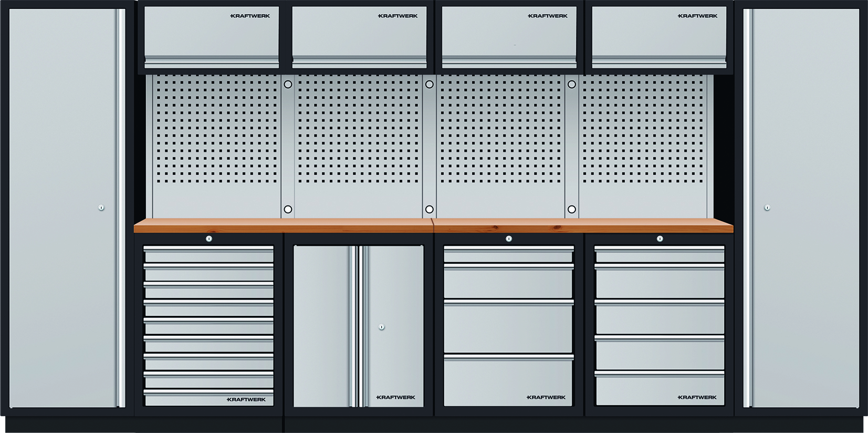Click the third upper wall cabinet's handle rail

(x=509, y=64)
